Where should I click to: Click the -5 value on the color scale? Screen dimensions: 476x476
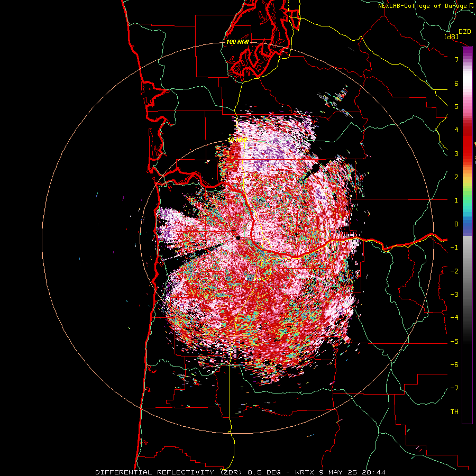coord(454,342)
